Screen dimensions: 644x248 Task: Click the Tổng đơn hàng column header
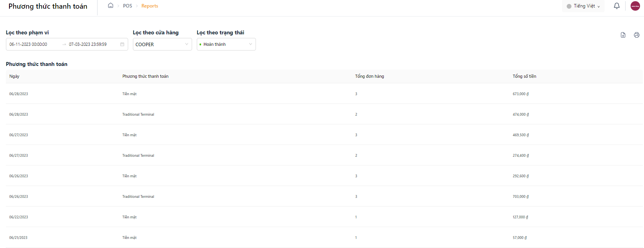tap(370, 76)
